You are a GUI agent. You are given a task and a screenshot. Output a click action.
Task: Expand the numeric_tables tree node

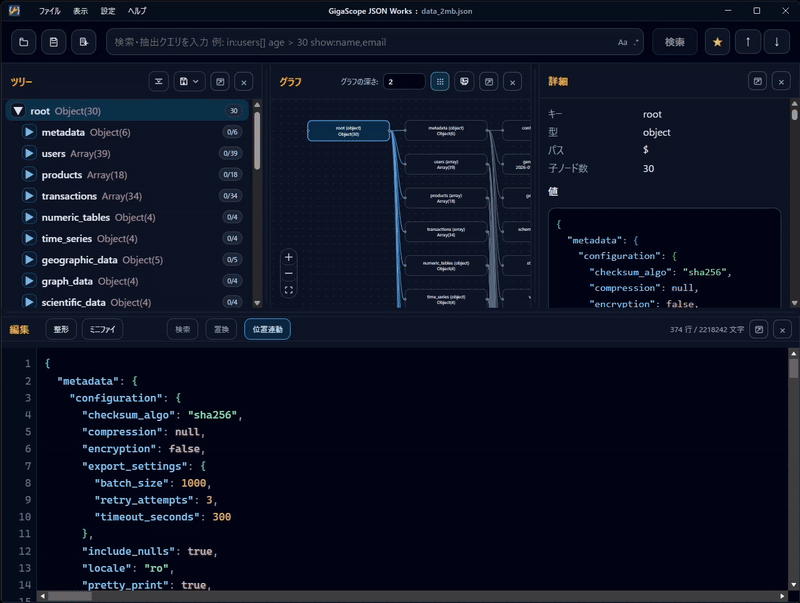coord(29,217)
